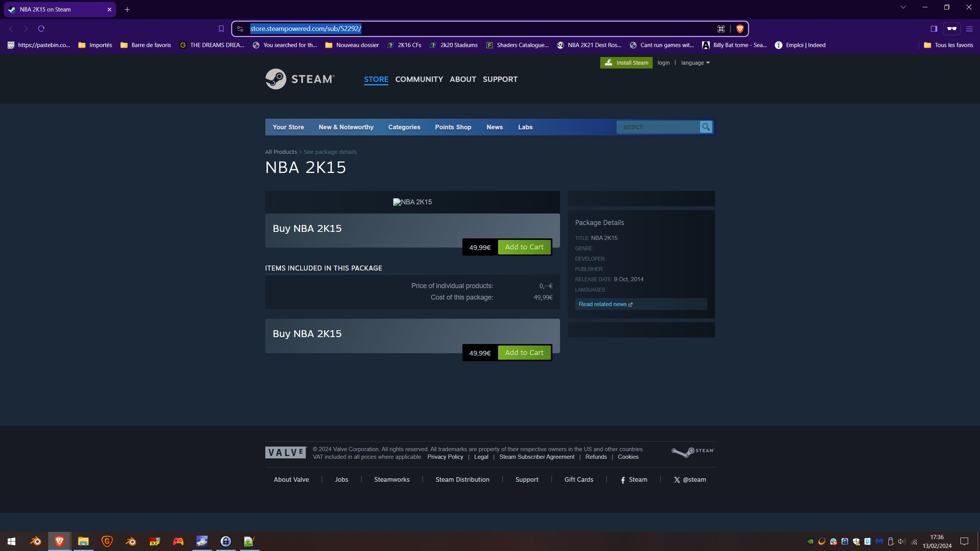Open the Barre de favoris folder
This screenshot has width=980, height=551.
tap(146, 45)
